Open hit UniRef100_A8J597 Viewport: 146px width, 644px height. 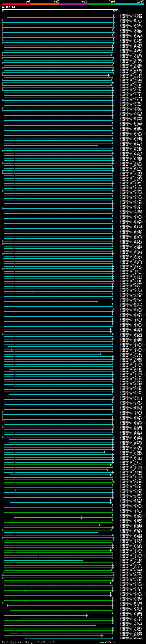tap(131, 15)
